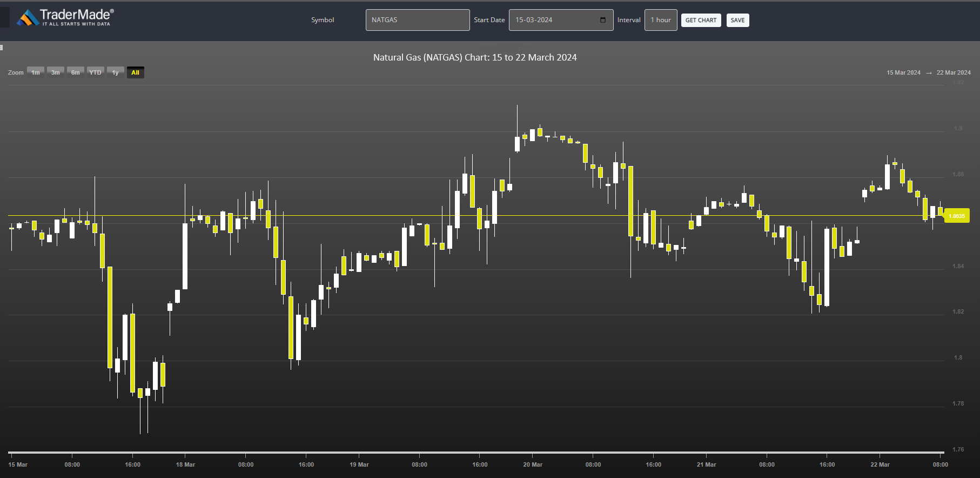
Task: Click the Zoom label text
Action: coord(16,72)
